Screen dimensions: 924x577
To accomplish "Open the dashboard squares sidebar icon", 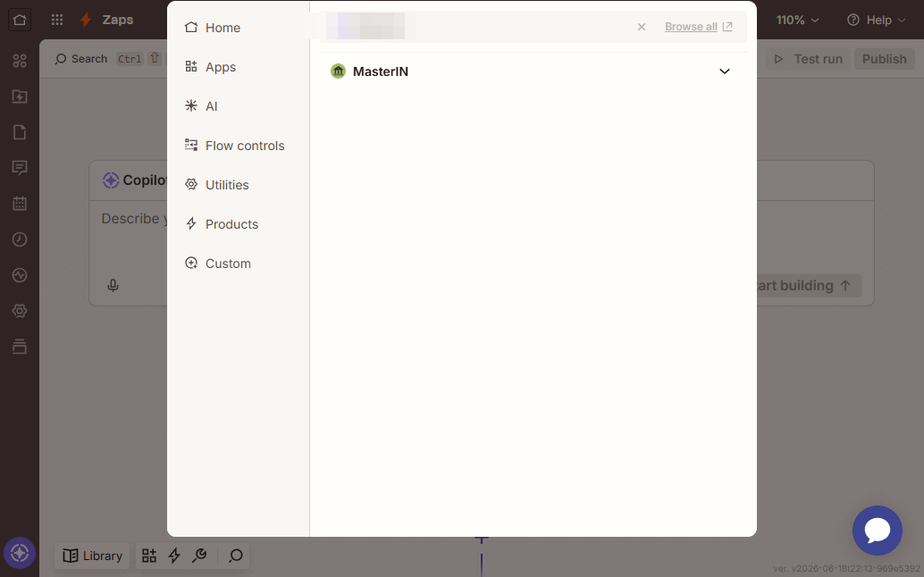I will (20, 61).
